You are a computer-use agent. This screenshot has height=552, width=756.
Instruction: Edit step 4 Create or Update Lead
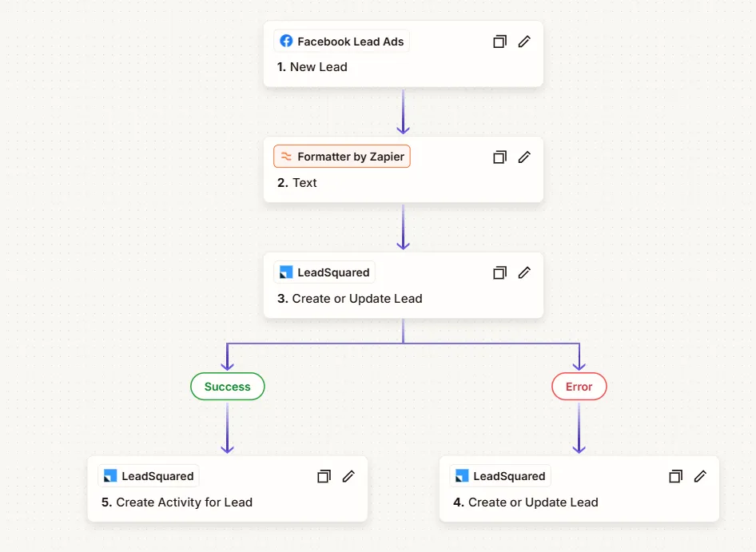(700, 477)
